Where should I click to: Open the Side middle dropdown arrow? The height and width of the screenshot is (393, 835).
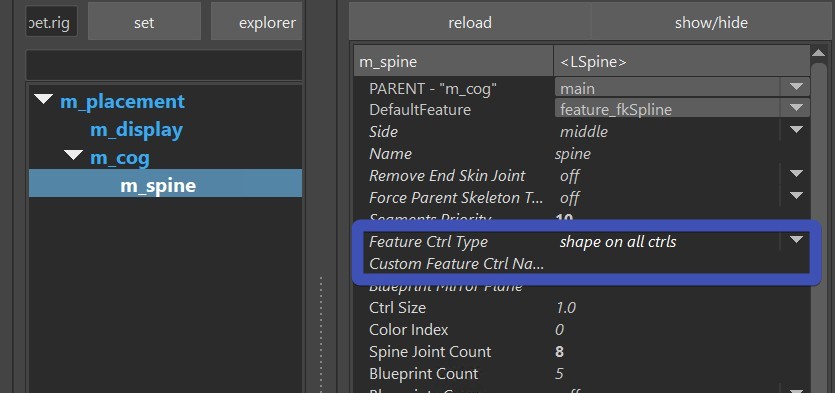coord(796,130)
